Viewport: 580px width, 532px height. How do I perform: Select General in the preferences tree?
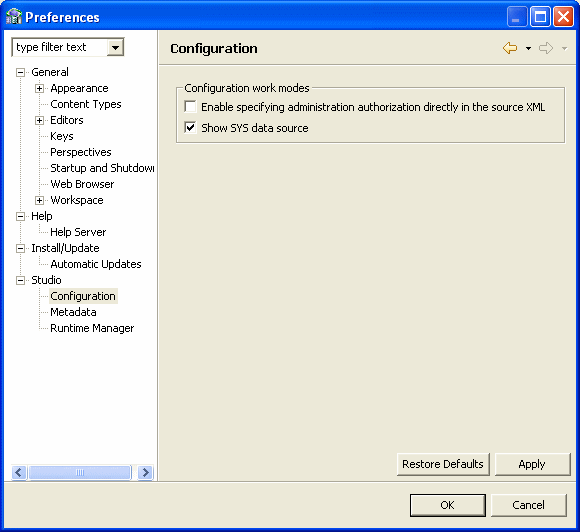click(x=50, y=72)
